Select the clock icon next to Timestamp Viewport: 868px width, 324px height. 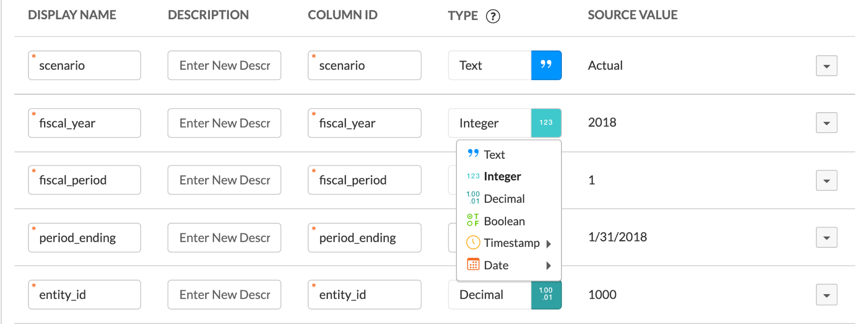coord(473,243)
